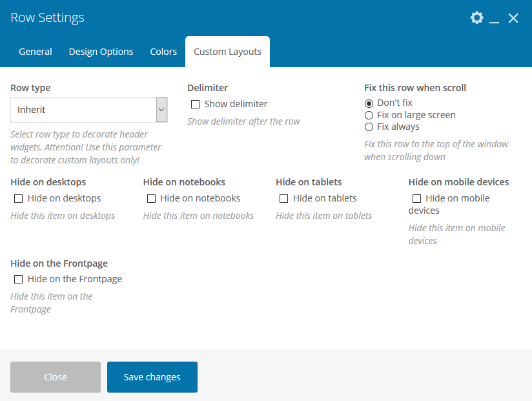Expand Row type using the dropdown arrow
532x401 pixels.
pyautogui.click(x=161, y=110)
